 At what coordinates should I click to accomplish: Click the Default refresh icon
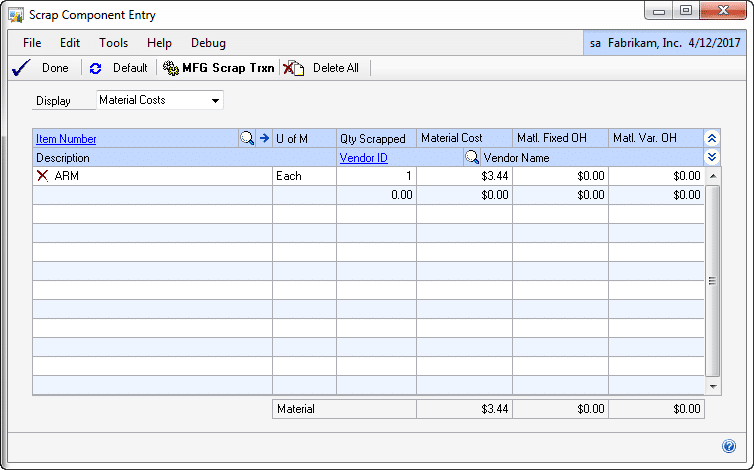point(95,68)
